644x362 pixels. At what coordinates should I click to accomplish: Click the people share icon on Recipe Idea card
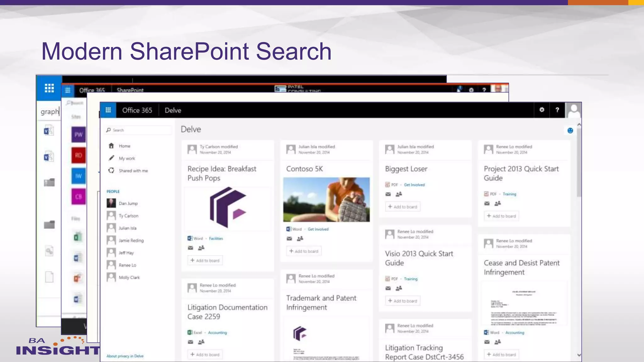click(201, 248)
